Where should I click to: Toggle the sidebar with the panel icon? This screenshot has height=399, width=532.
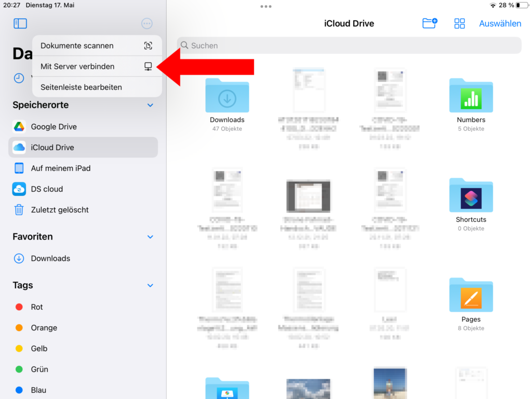20,23
